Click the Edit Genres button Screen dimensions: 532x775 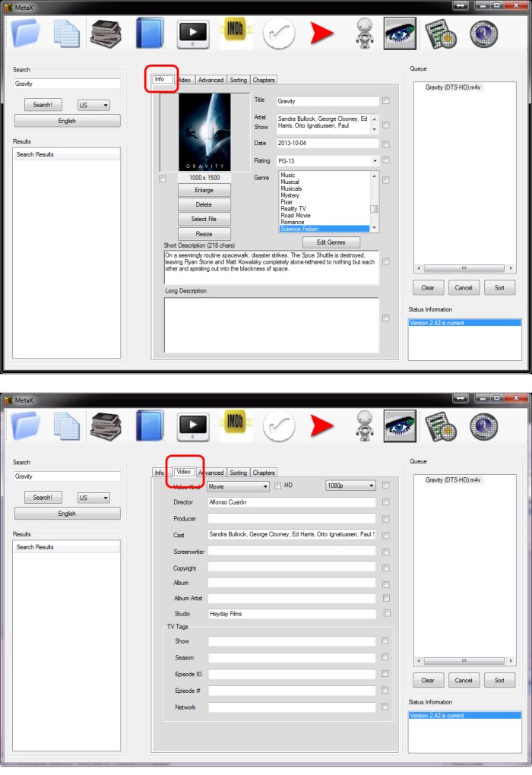tap(331, 242)
